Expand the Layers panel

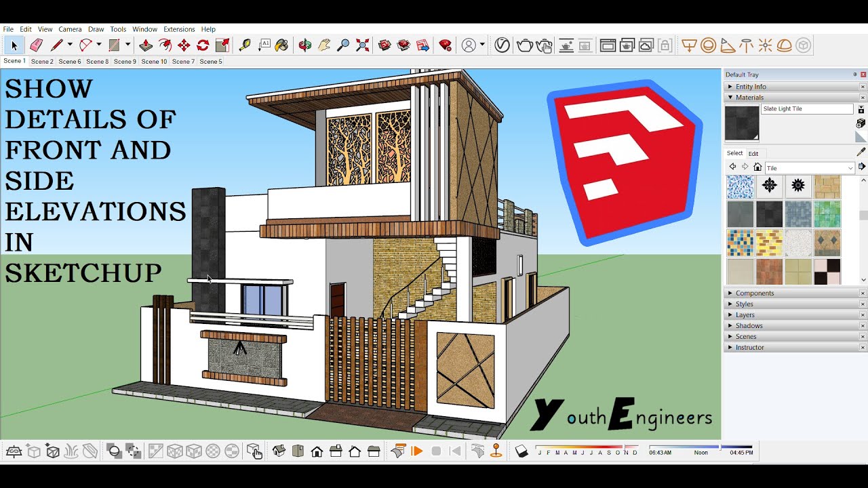[795, 314]
